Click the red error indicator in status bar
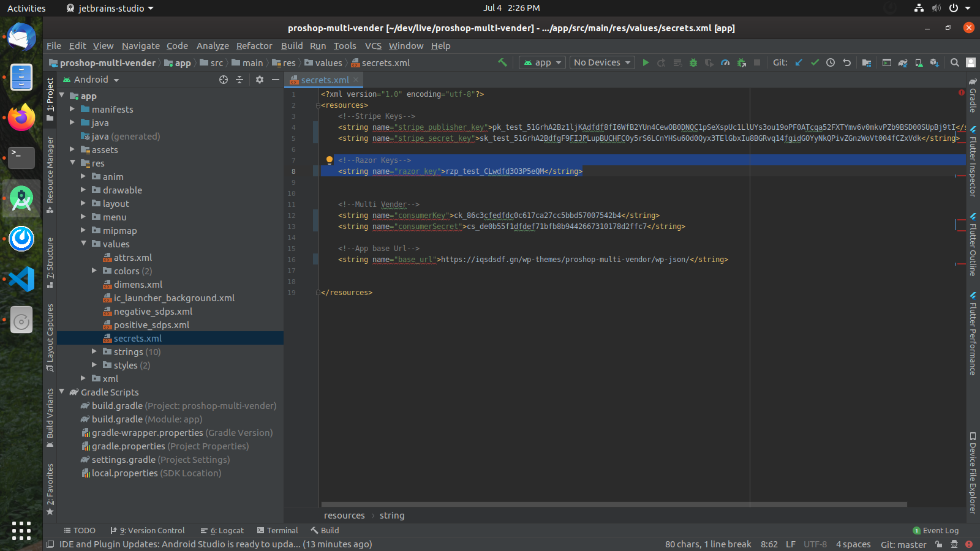The image size is (980, 551). tap(969, 544)
